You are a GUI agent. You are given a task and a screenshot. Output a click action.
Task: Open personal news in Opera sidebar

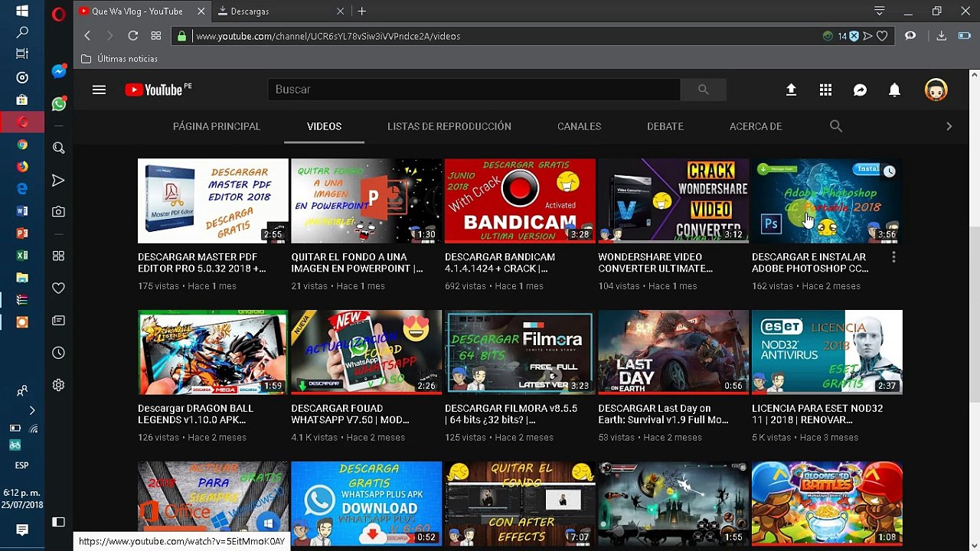59,321
